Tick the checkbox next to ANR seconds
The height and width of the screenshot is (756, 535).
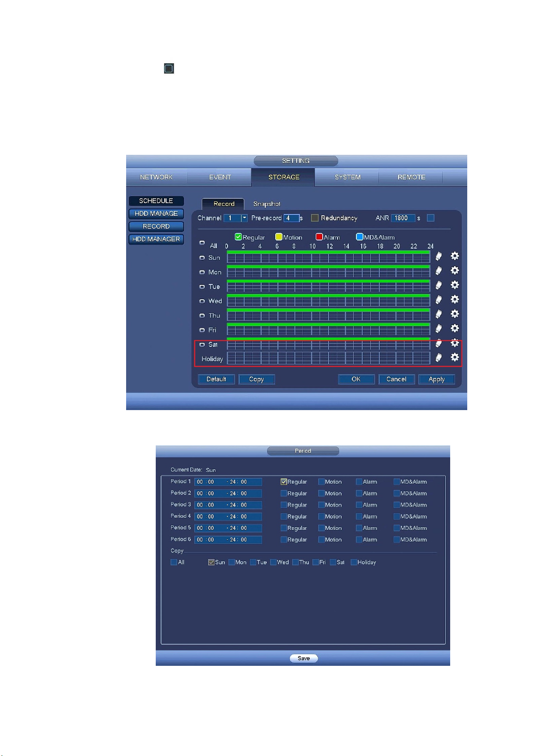pos(430,218)
